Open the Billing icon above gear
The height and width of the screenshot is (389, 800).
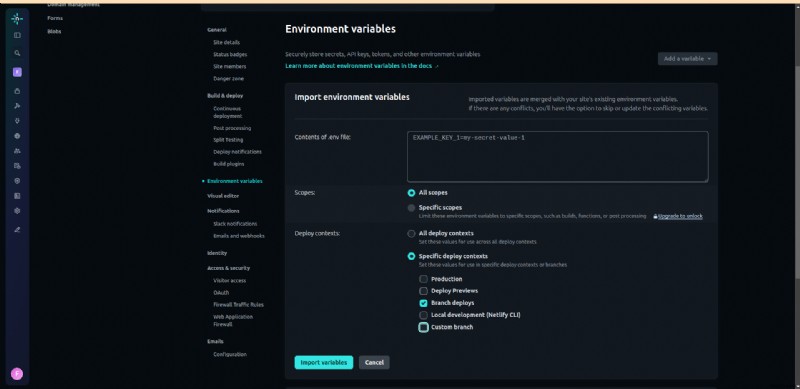(x=17, y=196)
